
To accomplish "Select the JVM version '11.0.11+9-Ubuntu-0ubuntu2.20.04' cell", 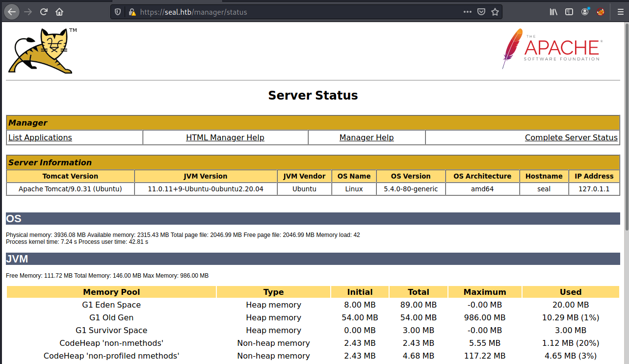I will click(206, 188).
